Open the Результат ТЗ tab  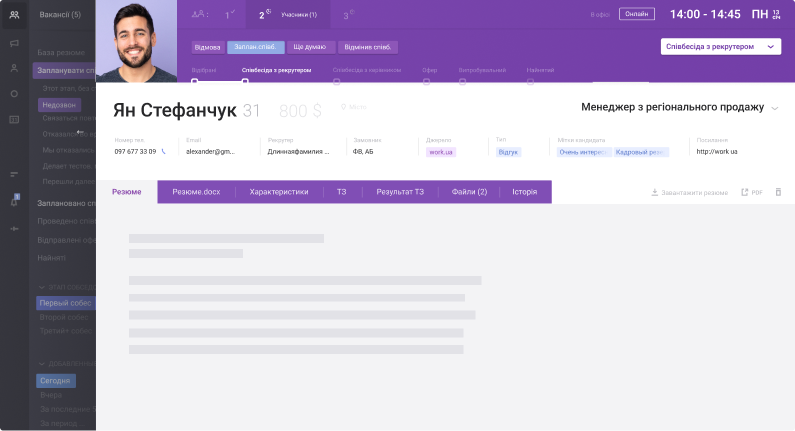[x=400, y=192]
